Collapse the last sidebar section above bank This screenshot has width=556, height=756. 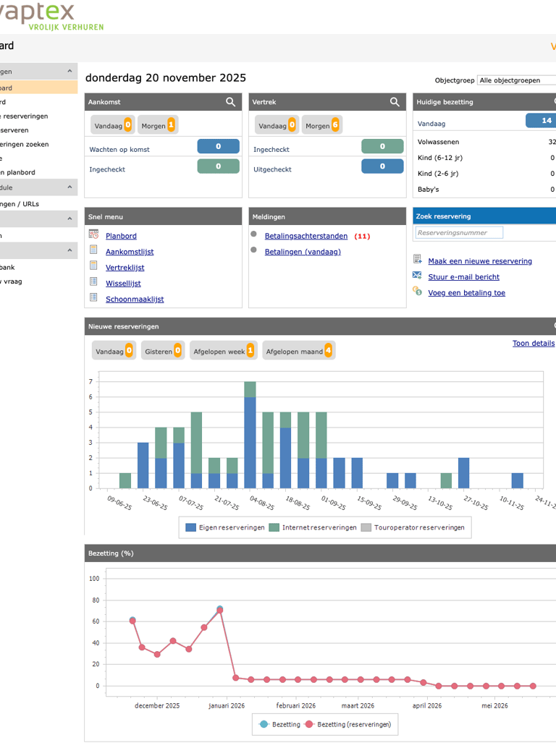pos(69,250)
